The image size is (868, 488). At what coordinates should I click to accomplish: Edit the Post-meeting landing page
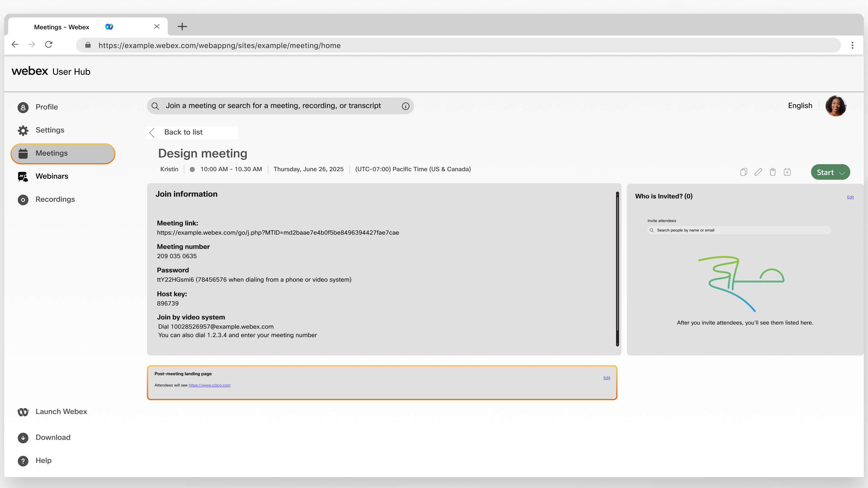(606, 377)
